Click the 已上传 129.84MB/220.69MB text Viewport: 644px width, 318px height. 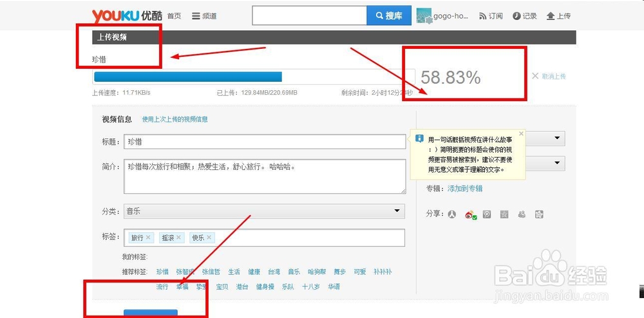tap(257, 93)
